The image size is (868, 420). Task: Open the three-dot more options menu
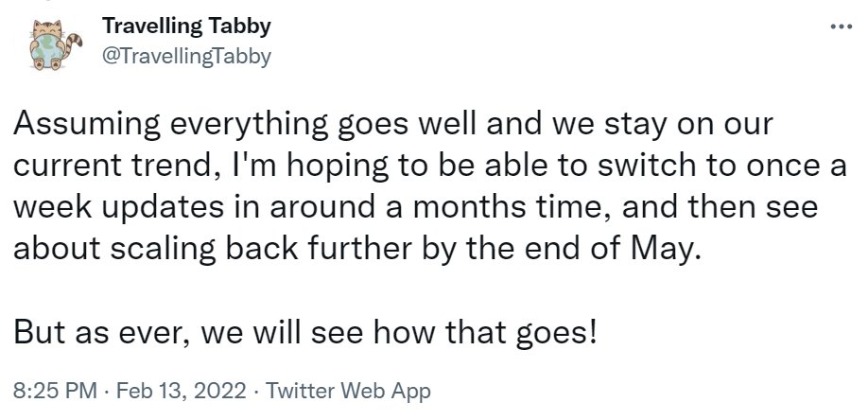[x=842, y=26]
